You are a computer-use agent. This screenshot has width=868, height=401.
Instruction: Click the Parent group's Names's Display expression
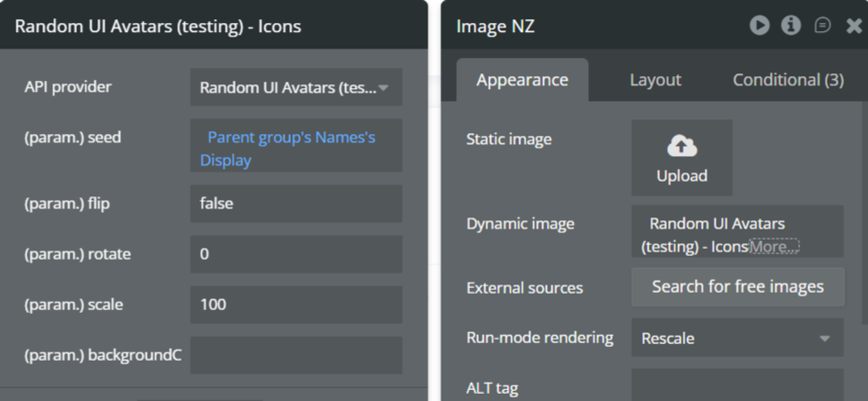click(x=291, y=149)
